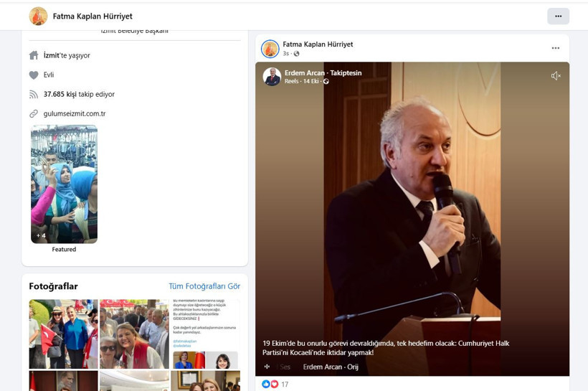Open Erdem Arcan's profile picture in reel
The width and height of the screenshot is (588, 391).
tap(272, 77)
